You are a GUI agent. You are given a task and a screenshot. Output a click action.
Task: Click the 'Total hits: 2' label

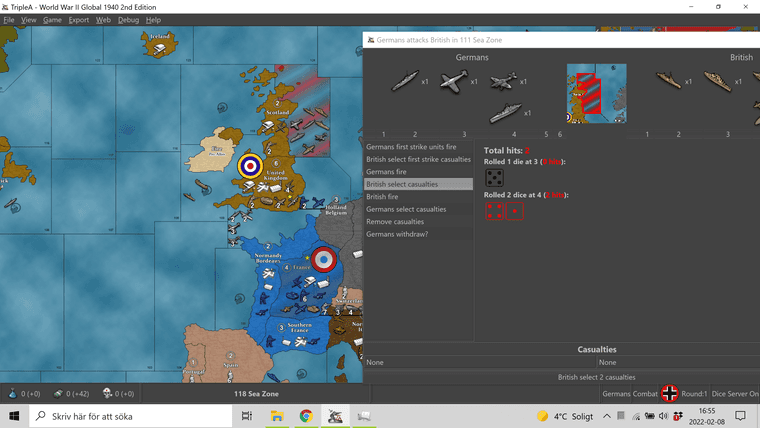point(507,151)
